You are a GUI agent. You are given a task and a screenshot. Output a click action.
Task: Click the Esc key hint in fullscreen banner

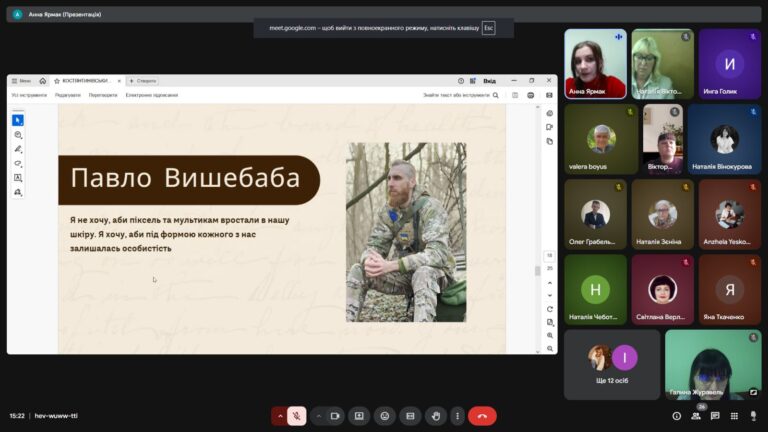tap(488, 28)
